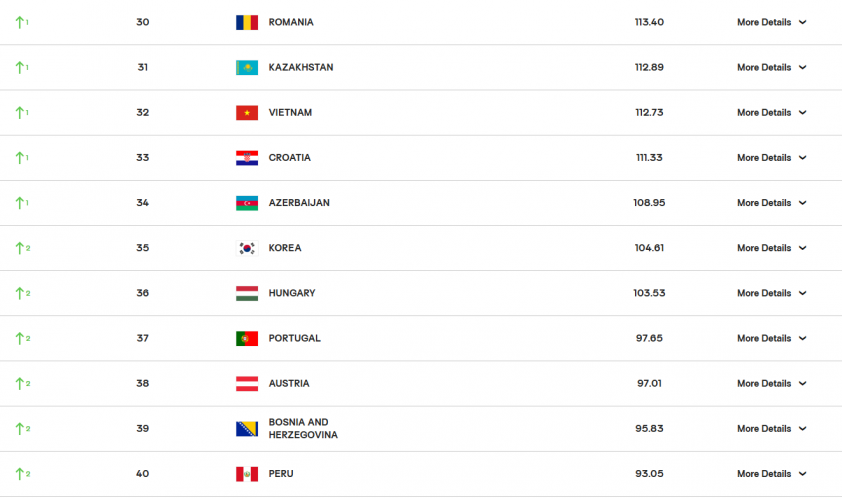Select the PORTUGAL team name
The width and height of the screenshot is (842, 498).
click(294, 338)
